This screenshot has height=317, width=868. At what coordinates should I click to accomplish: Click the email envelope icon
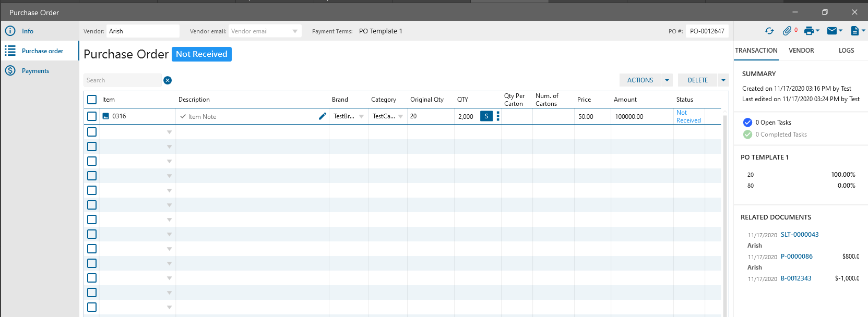point(832,31)
